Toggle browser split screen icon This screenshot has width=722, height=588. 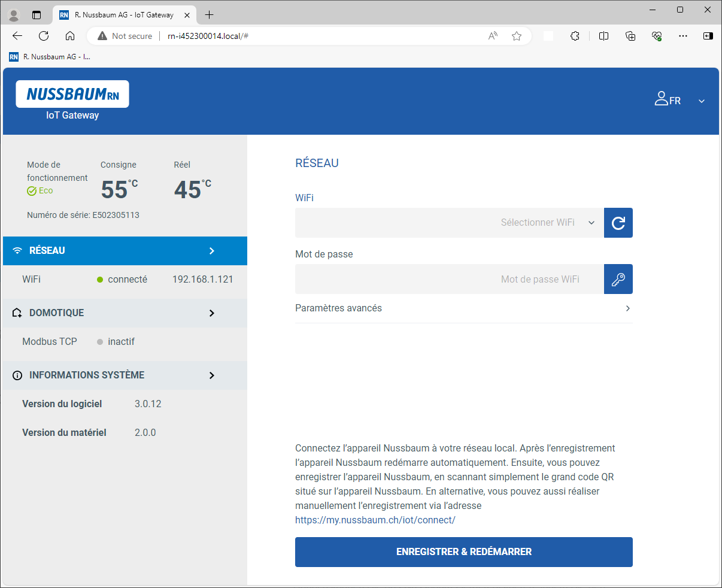pyautogui.click(x=603, y=36)
